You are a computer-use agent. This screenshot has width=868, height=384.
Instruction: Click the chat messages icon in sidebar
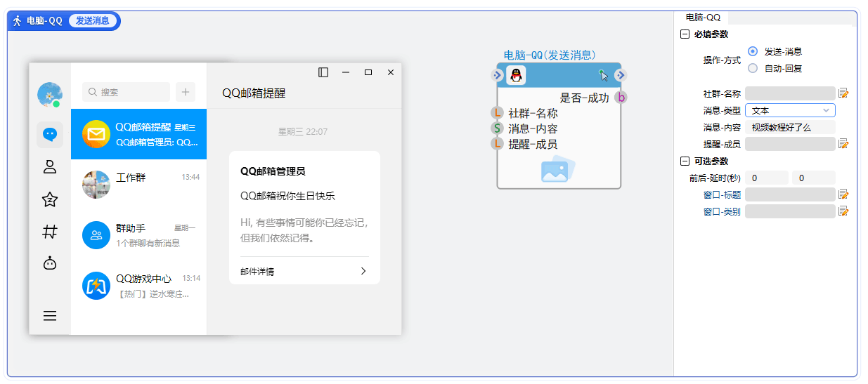(x=50, y=134)
